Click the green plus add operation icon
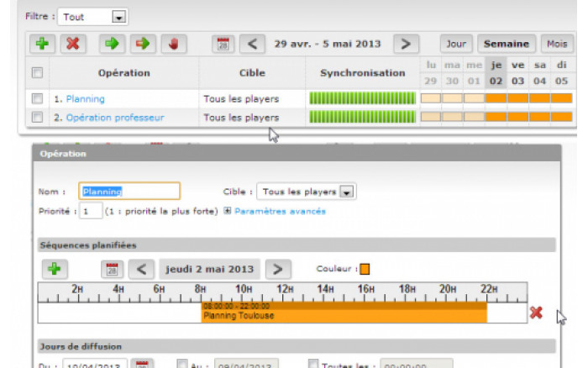 point(43,43)
